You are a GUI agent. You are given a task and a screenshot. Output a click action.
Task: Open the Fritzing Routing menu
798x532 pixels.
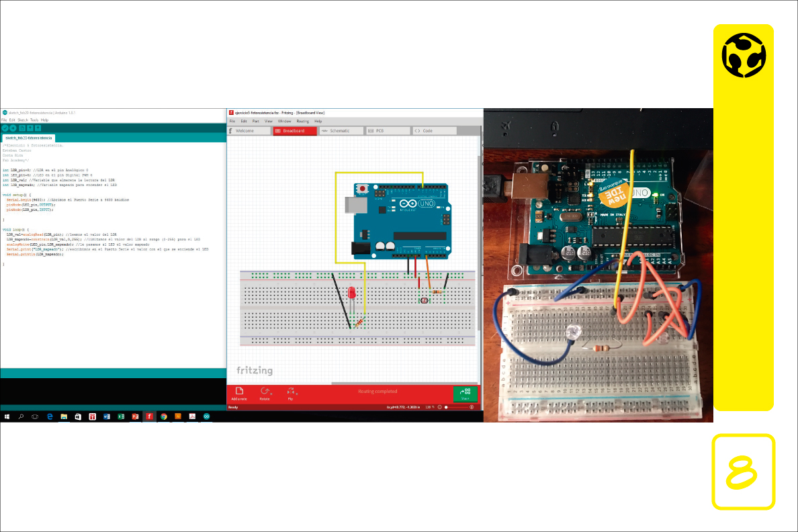pos(303,121)
